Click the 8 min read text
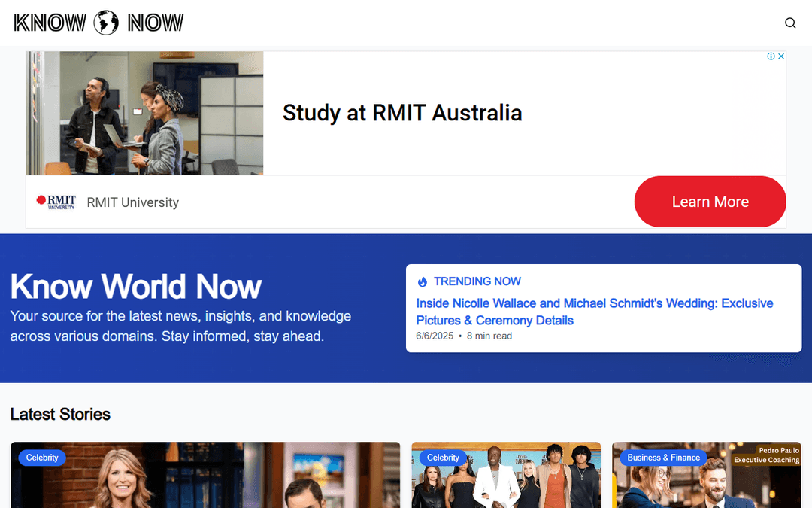This screenshot has height=508, width=812. tap(489, 336)
